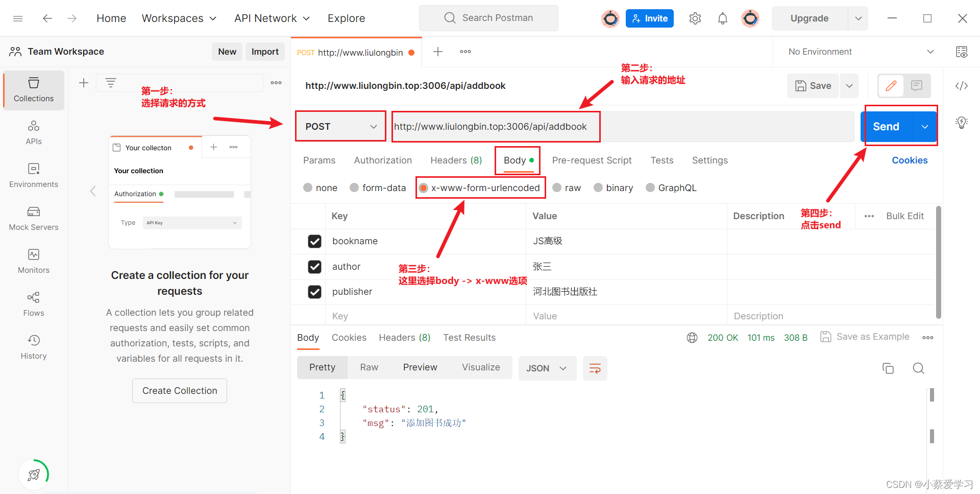Open the Upgrade dropdown arrow

tap(859, 18)
